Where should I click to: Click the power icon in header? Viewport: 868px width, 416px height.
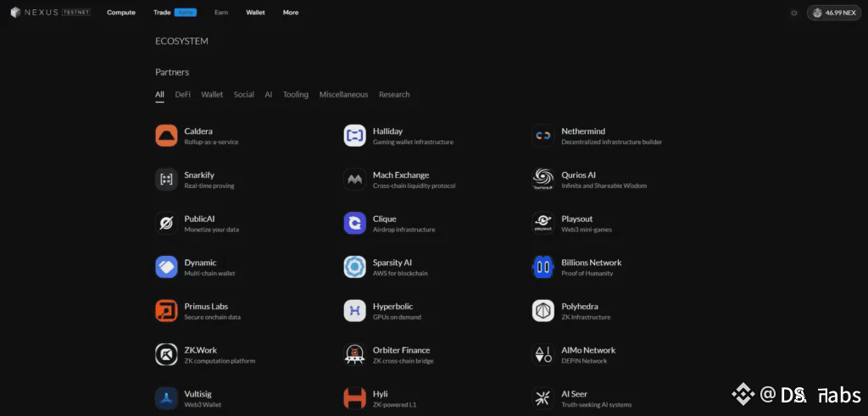pos(793,13)
